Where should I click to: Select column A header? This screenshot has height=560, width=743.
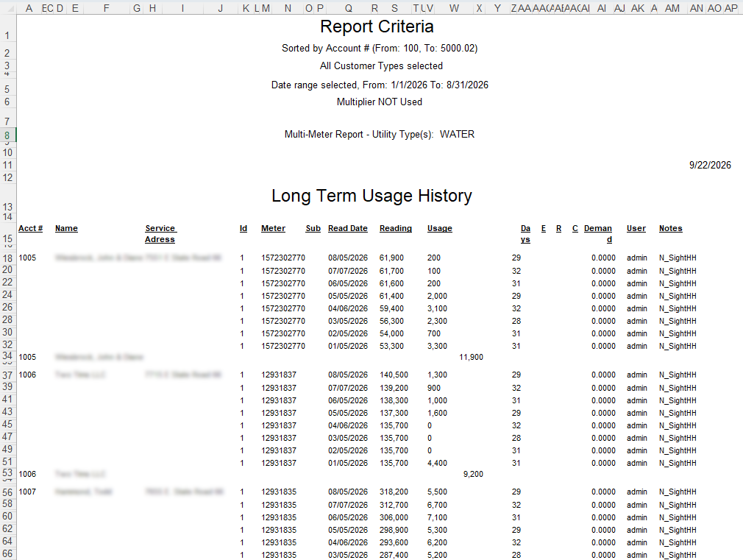29,8
